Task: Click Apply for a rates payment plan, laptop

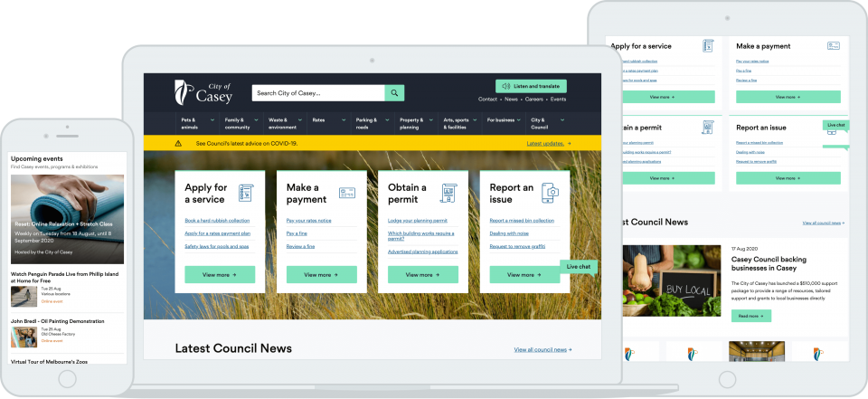Action: 217,233
